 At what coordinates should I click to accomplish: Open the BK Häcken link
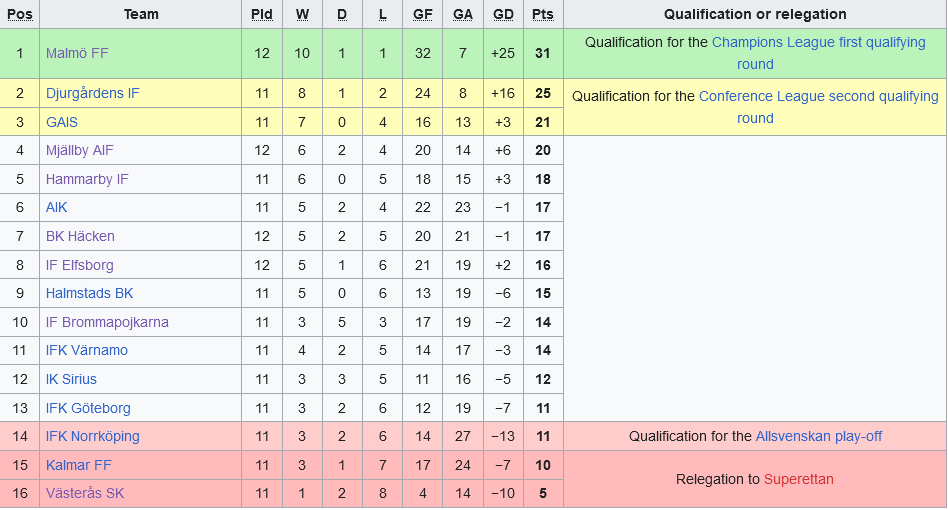[80, 236]
